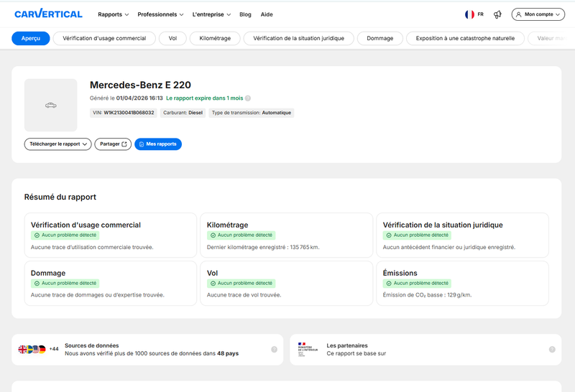This screenshot has width=575, height=392.
Task: Click the country flags data sources icon
Action: point(32,349)
